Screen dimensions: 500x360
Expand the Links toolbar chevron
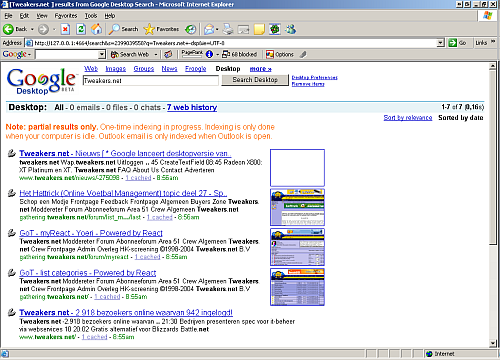pos(493,42)
